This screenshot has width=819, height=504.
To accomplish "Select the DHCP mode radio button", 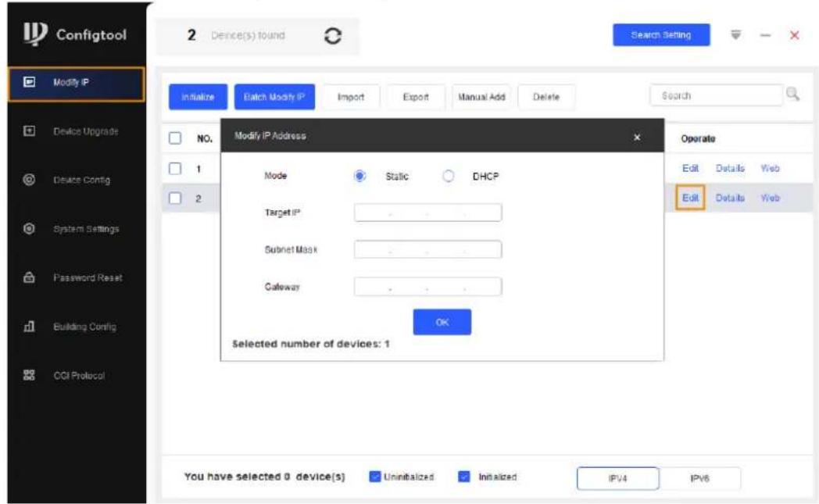I will [448, 176].
